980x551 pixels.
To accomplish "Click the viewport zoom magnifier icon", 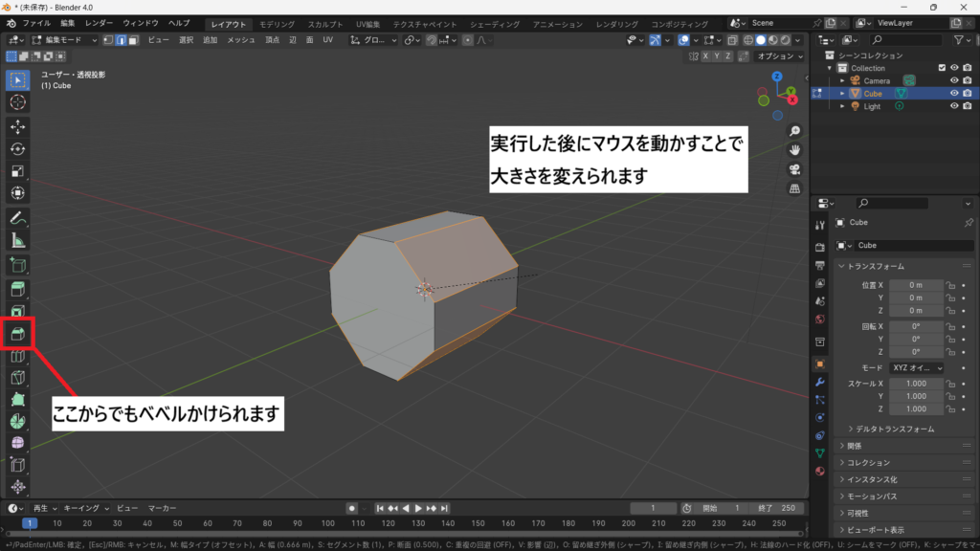I will tap(794, 131).
